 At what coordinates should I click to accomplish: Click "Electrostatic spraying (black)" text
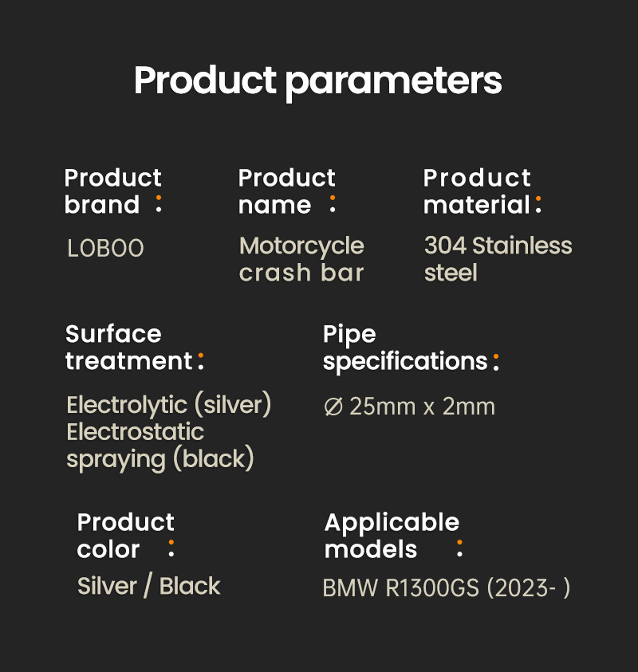(x=159, y=446)
